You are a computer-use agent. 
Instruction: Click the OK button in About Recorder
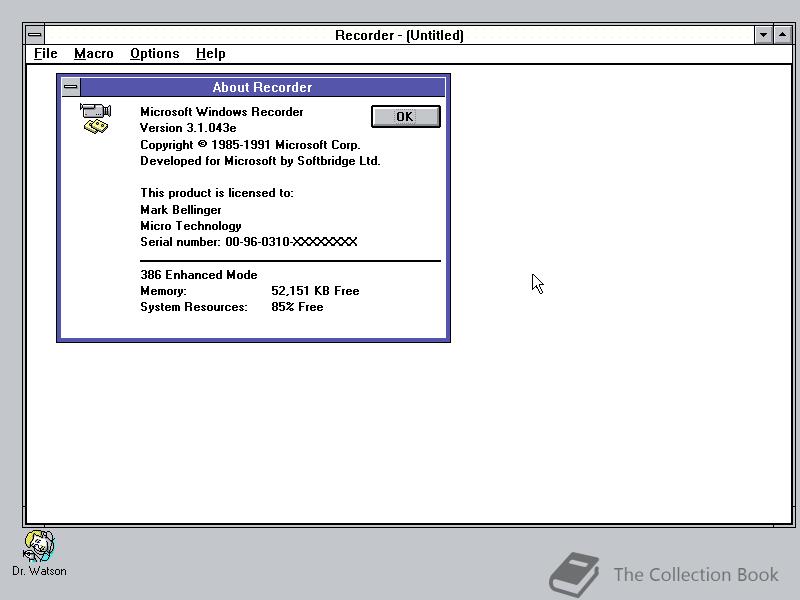tap(406, 116)
